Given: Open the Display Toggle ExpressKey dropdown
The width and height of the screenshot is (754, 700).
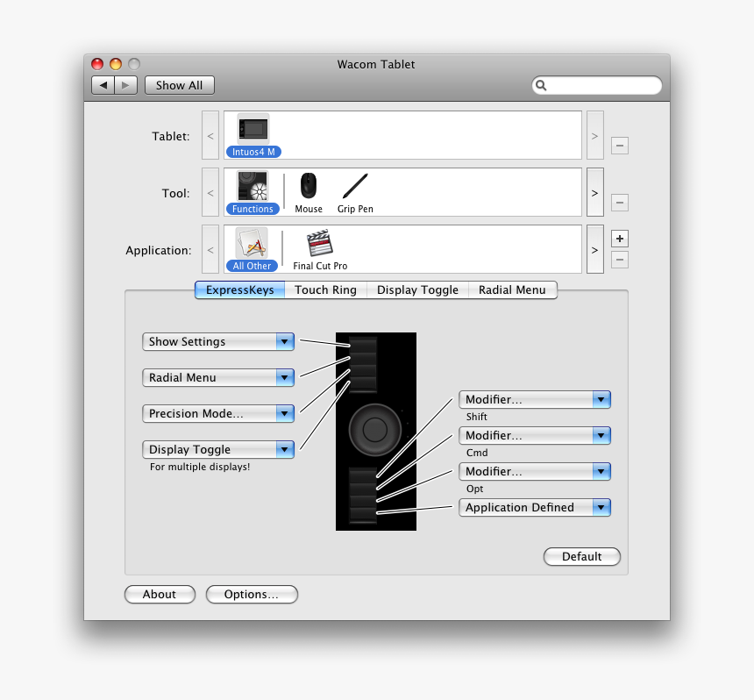Looking at the screenshot, I should tap(218, 449).
